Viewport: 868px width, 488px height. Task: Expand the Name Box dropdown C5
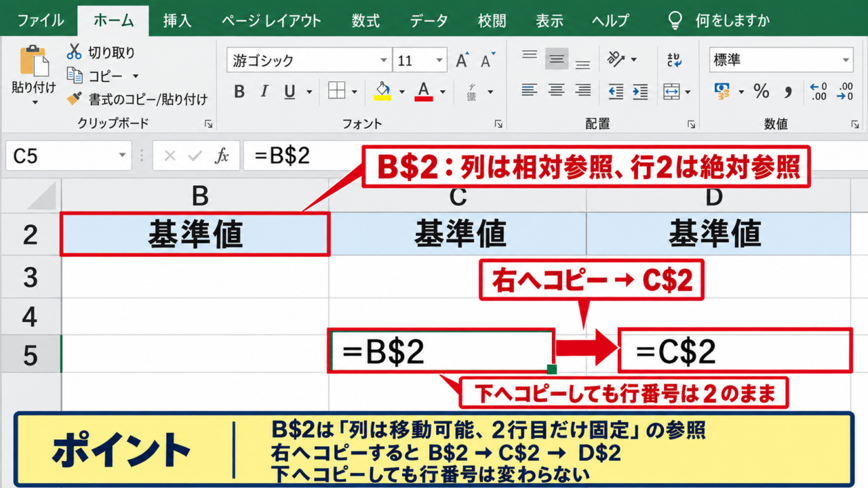[122, 156]
